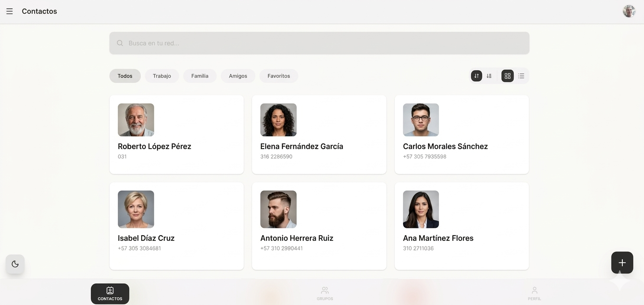Select the Contactos bottom navigation tab
The width and height of the screenshot is (644, 305).
[110, 293]
